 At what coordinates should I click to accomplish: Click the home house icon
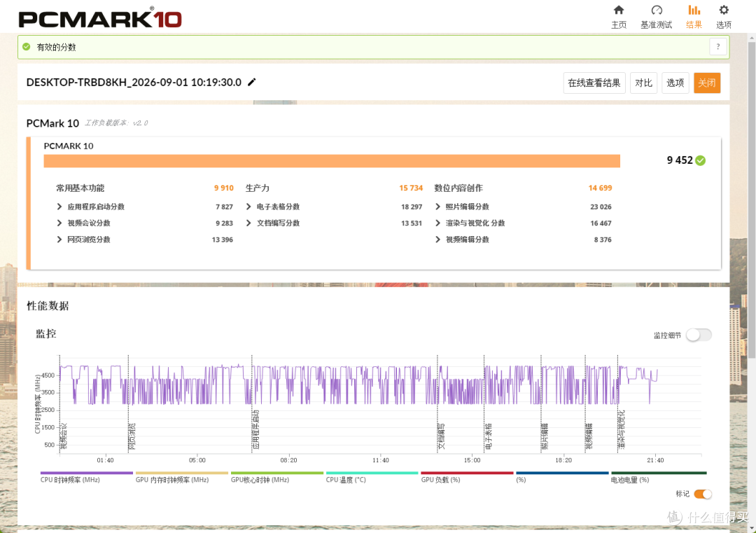click(x=619, y=10)
